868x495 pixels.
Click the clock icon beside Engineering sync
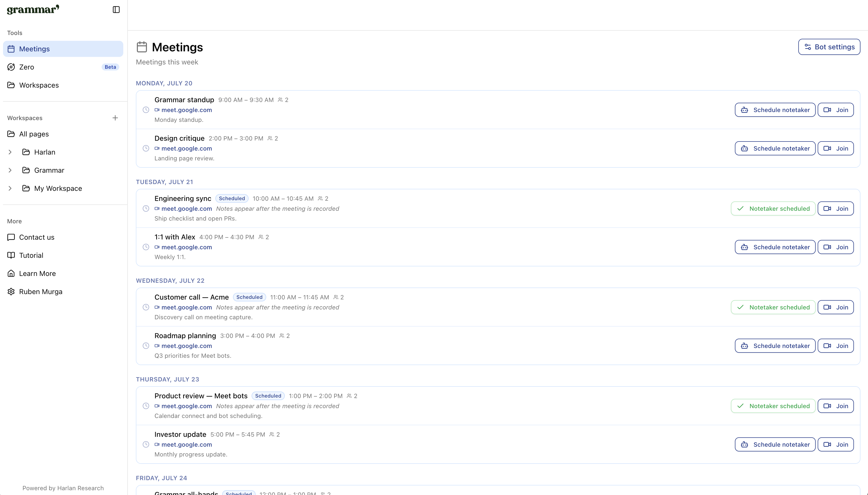[x=146, y=208]
